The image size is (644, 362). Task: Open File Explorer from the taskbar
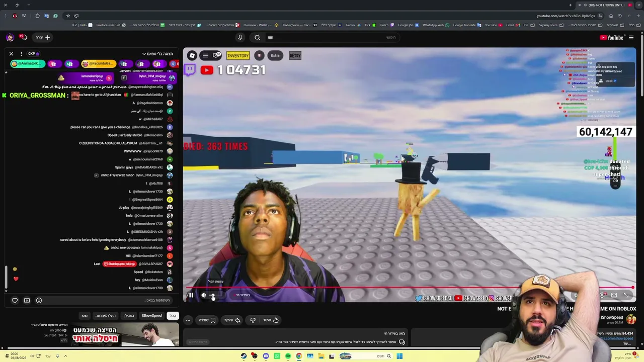click(321, 356)
